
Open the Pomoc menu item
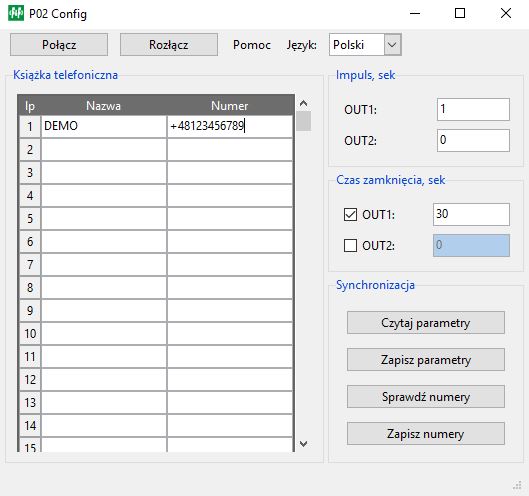point(252,45)
